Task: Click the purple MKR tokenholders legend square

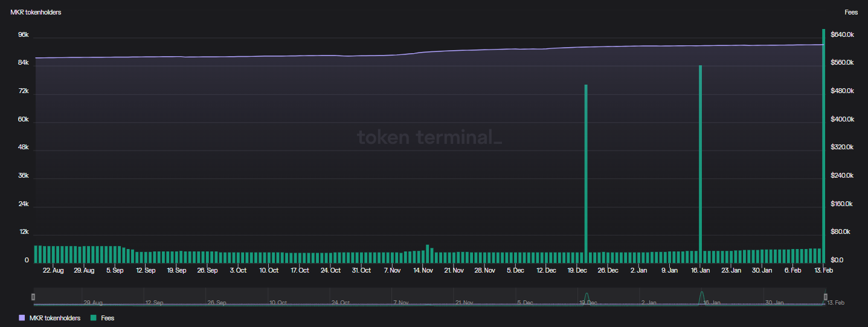Action: coord(22,317)
